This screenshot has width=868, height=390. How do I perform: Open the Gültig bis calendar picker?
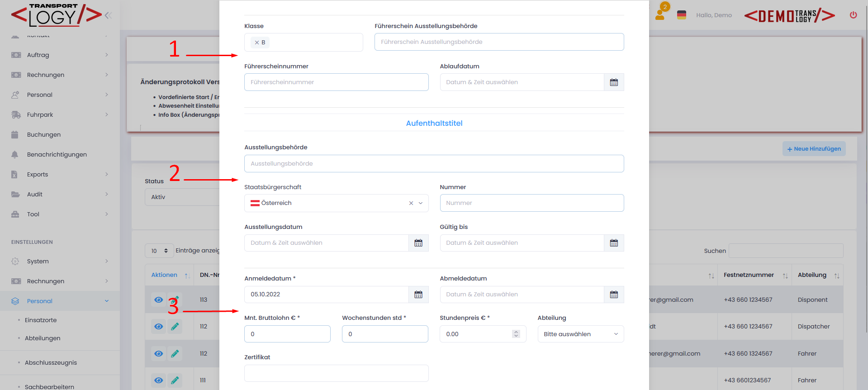tap(614, 243)
